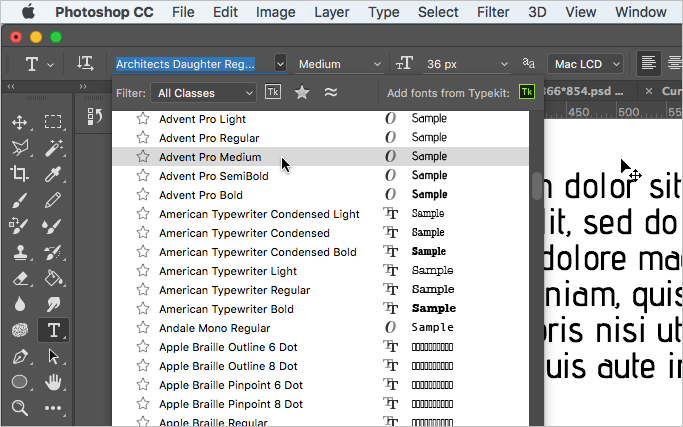Select the Ellipse shape tool
Screen dimensions: 683x427
pos(20,382)
